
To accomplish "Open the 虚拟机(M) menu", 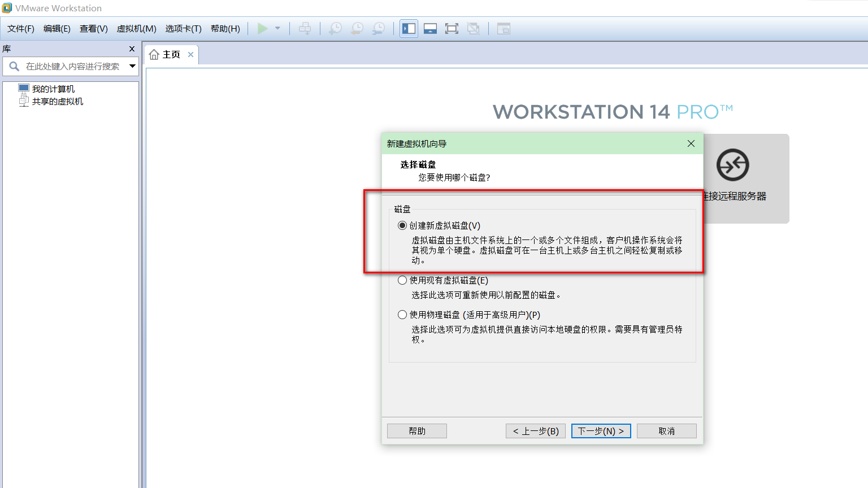I will pyautogui.click(x=136, y=28).
